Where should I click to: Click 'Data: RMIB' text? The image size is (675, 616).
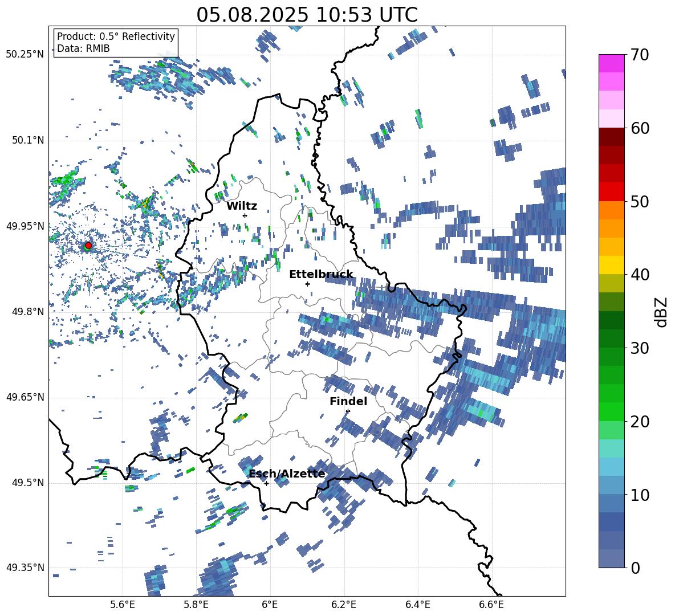click(x=83, y=48)
